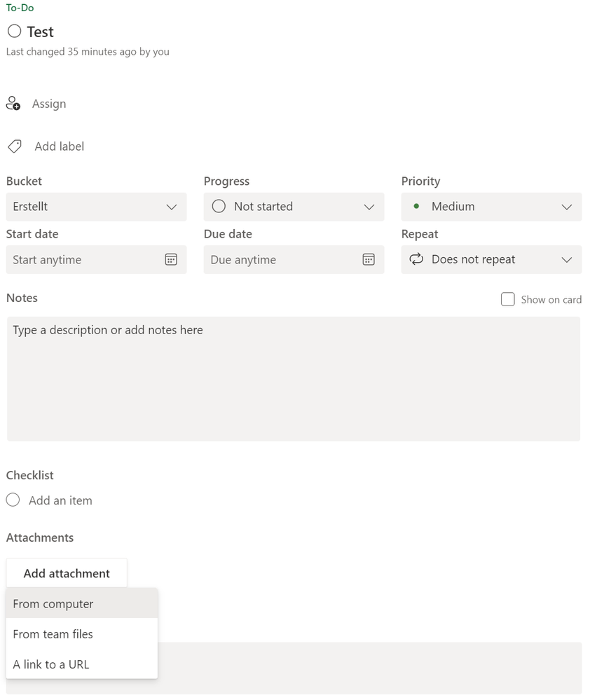Click the Assign person icon

13,104
